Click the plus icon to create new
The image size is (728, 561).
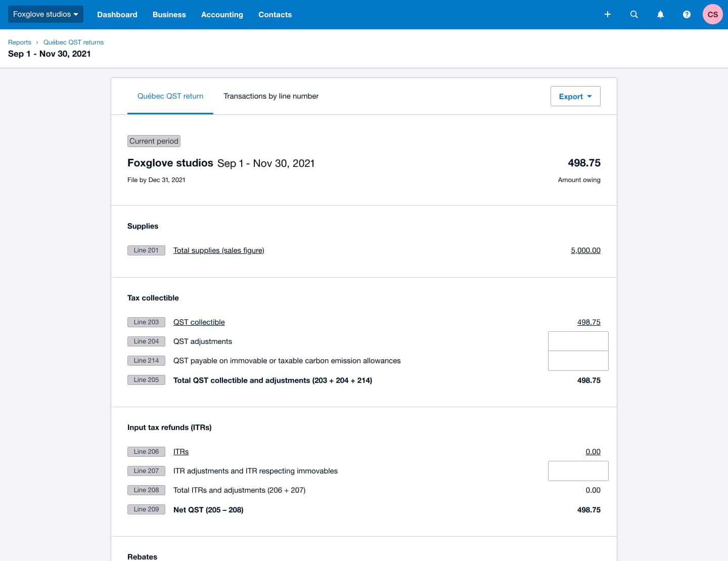pyautogui.click(x=608, y=15)
